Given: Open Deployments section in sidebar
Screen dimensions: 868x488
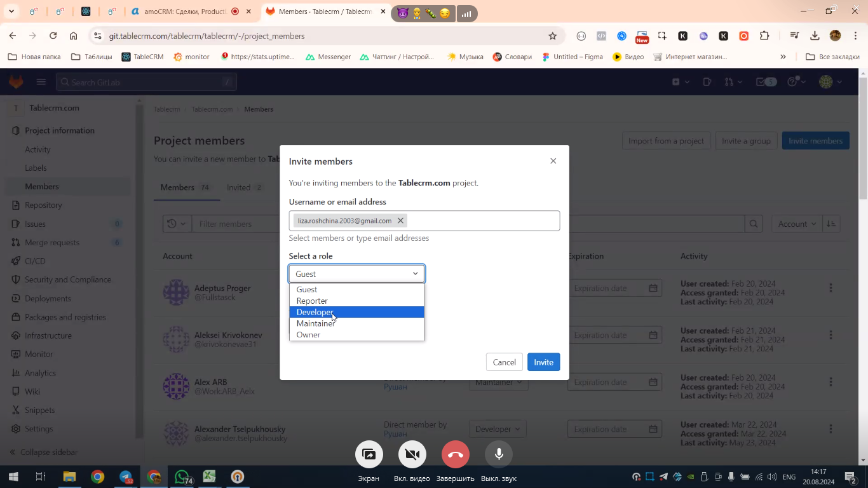Looking at the screenshot, I should [x=48, y=299].
